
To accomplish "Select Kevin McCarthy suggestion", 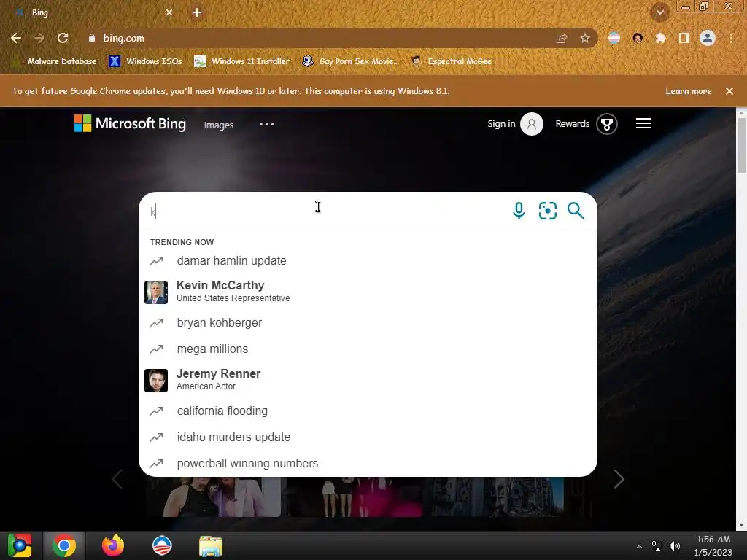I will [368, 292].
